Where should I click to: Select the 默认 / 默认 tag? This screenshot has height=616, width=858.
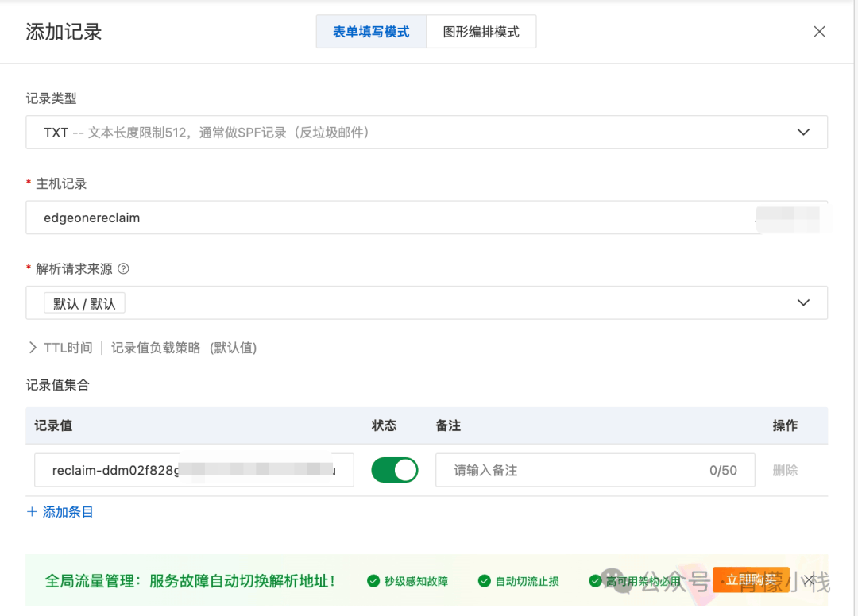coord(84,303)
